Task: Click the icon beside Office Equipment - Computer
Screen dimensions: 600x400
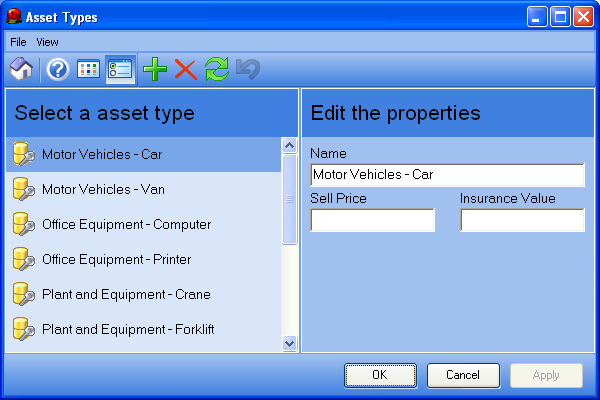Action: click(x=23, y=224)
